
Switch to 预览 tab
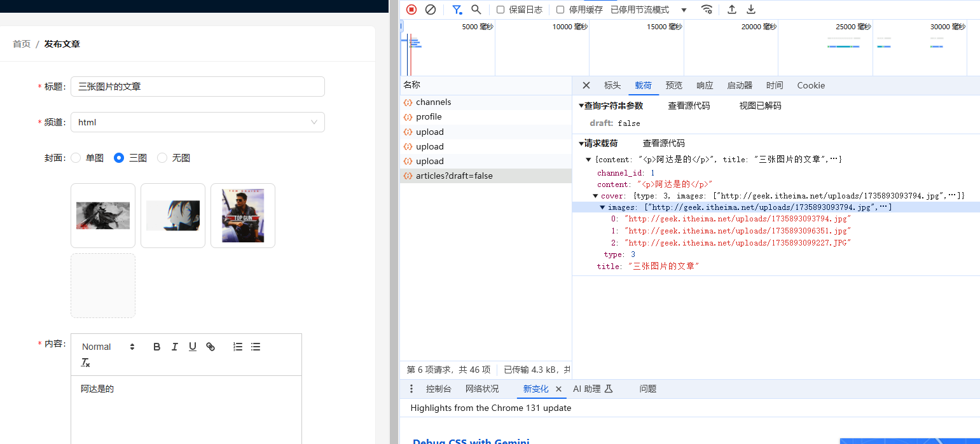(x=674, y=85)
